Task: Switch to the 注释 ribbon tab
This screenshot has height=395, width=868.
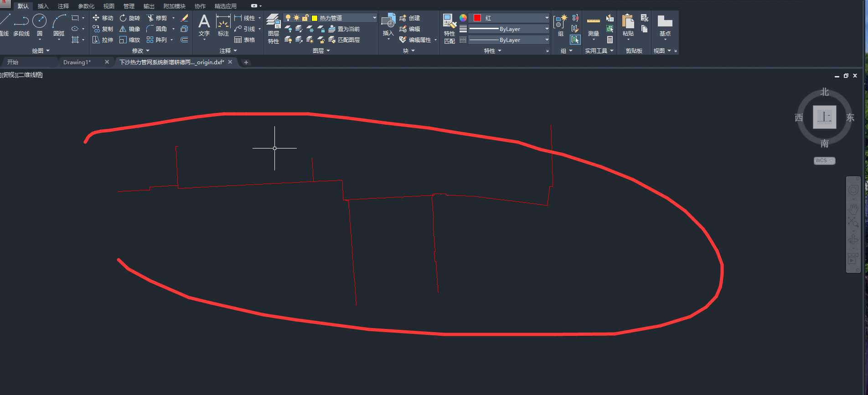Action: click(x=63, y=6)
